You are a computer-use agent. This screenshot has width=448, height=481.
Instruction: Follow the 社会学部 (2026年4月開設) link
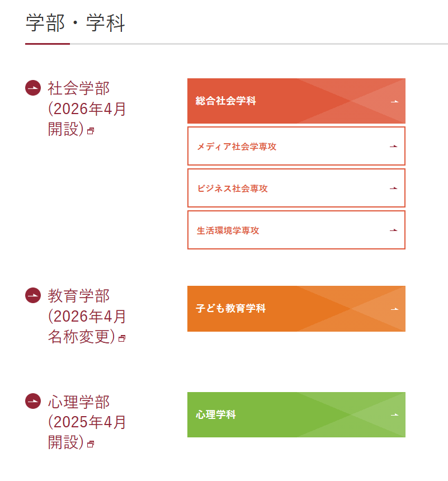(87, 109)
